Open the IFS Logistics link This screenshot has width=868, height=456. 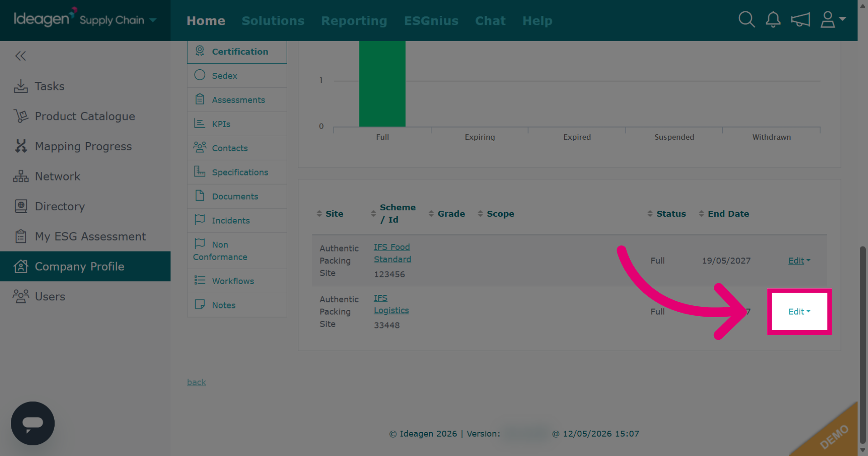(391, 304)
